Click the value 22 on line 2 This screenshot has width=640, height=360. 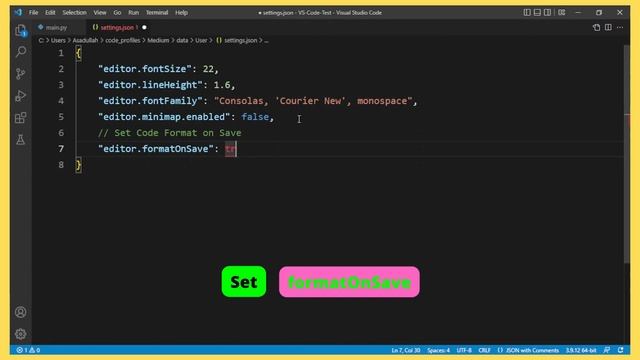coord(208,69)
